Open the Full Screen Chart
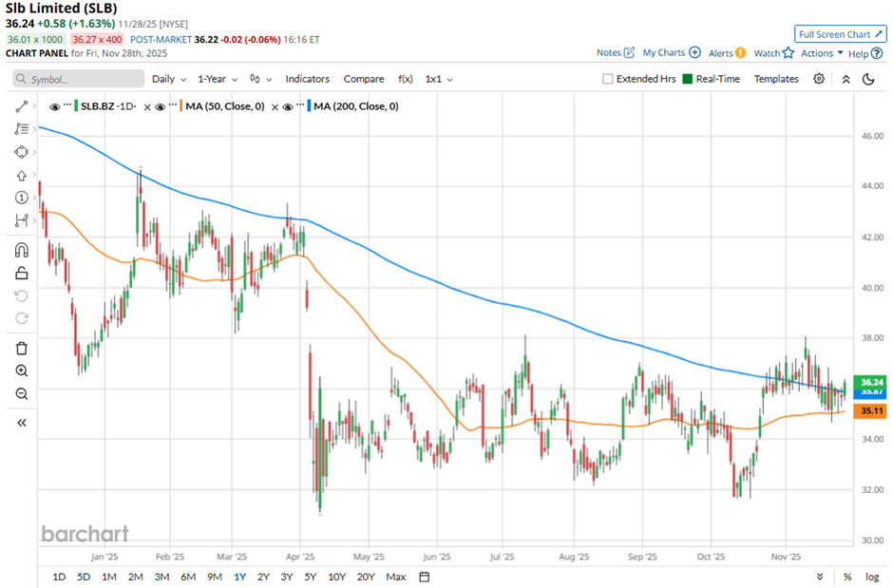Image resolution: width=893 pixels, height=588 pixels. click(x=840, y=34)
